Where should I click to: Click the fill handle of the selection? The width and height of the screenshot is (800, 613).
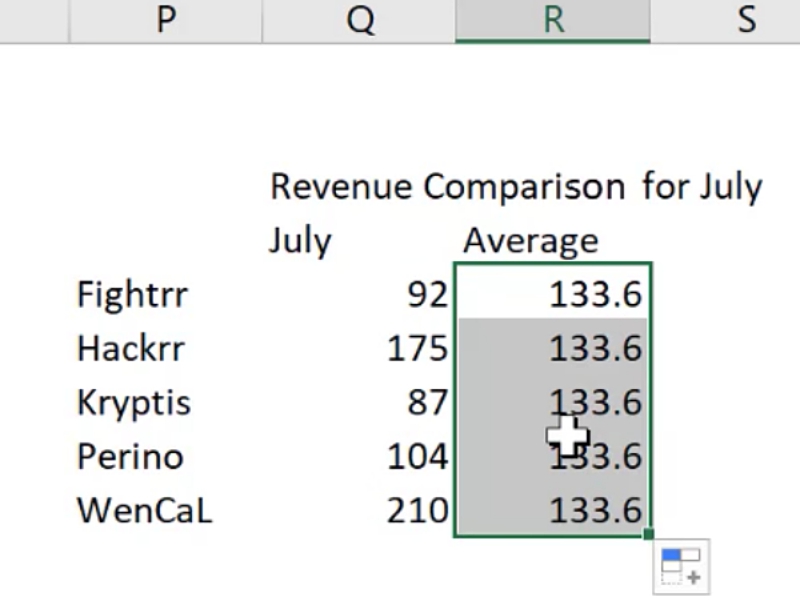click(x=651, y=536)
